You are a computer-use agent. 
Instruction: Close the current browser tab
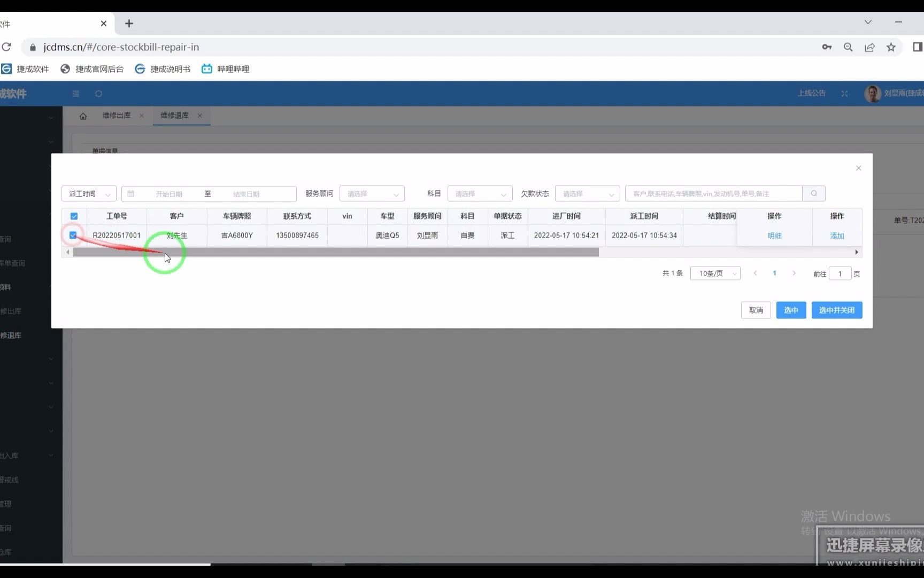[x=104, y=24]
